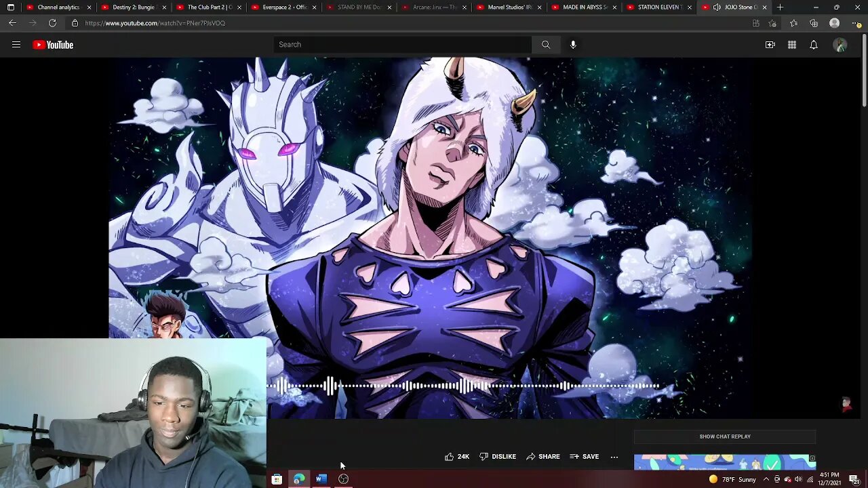Close the JOJO Stone tab
Screen dimensions: 868x488
coord(764,7)
